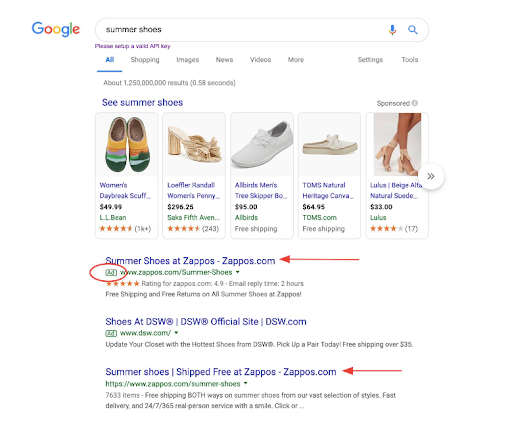Click the Saks star rating (243)

click(193, 229)
